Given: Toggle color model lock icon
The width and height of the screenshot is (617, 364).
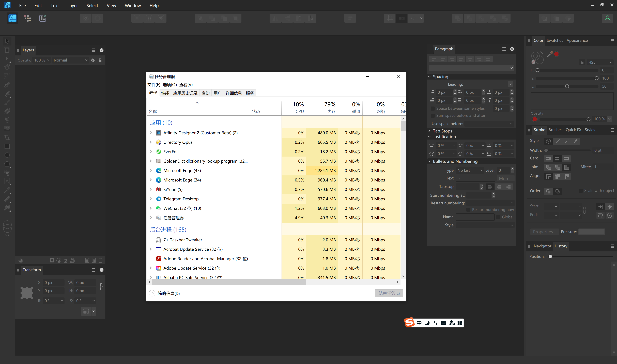Looking at the screenshot, I should pos(582,62).
